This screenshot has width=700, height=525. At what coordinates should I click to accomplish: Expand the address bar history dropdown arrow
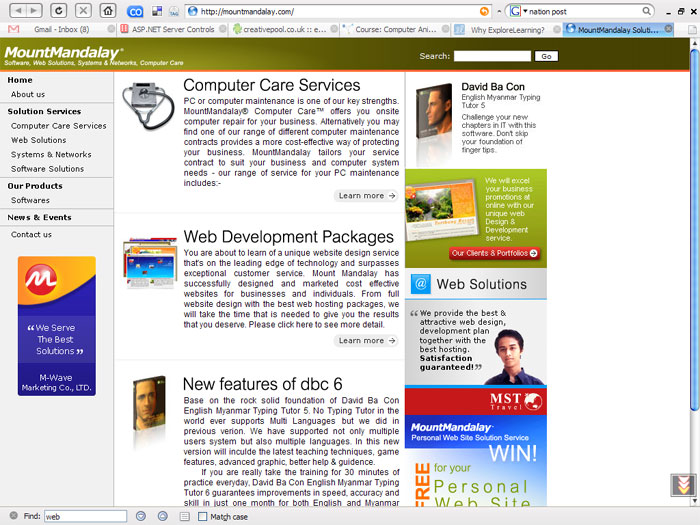(x=499, y=12)
